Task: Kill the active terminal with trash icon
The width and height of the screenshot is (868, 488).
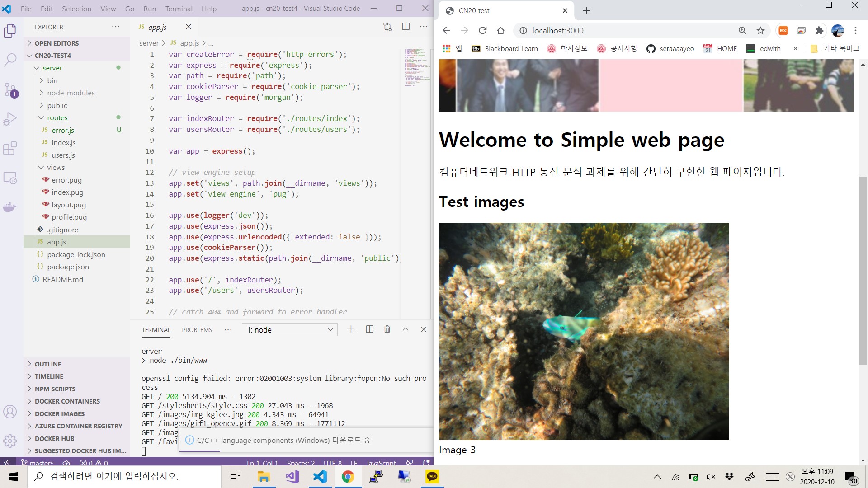Action: pos(387,329)
